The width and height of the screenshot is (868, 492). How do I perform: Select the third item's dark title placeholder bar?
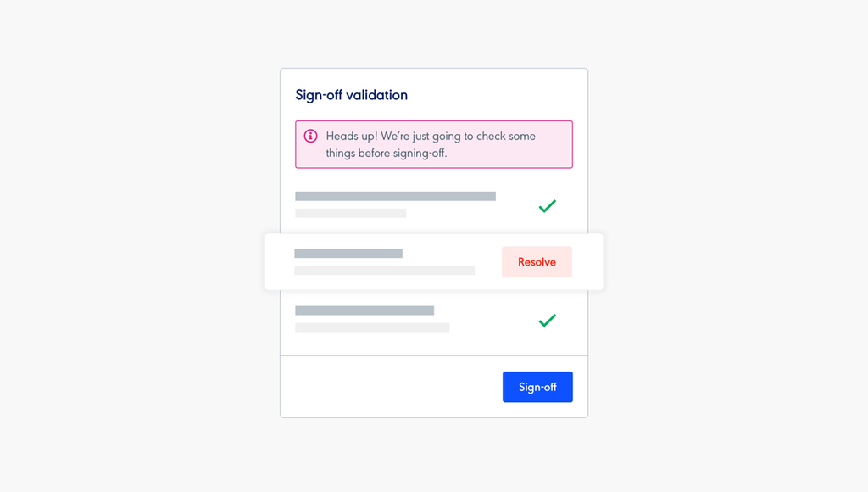click(364, 310)
